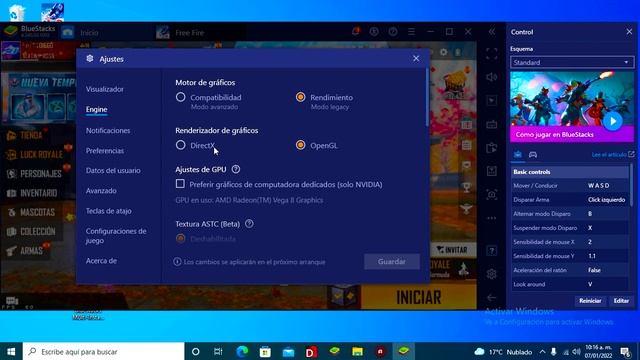The height and width of the screenshot is (360, 640).
Task: Open the Preferencias settings tab
Action: (104, 151)
